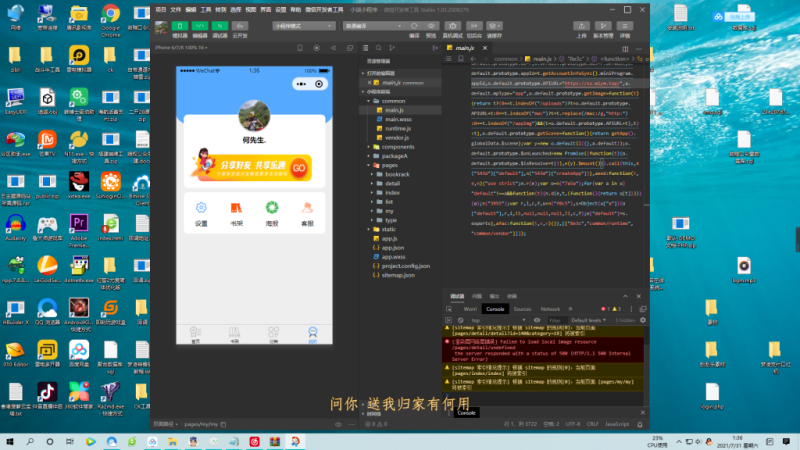
Task: Open the iPhone 6/7/8 device dropdown
Action: pyautogui.click(x=181, y=47)
